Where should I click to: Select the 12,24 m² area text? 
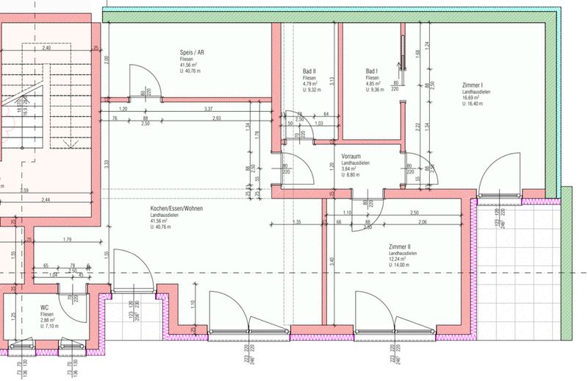click(398, 260)
